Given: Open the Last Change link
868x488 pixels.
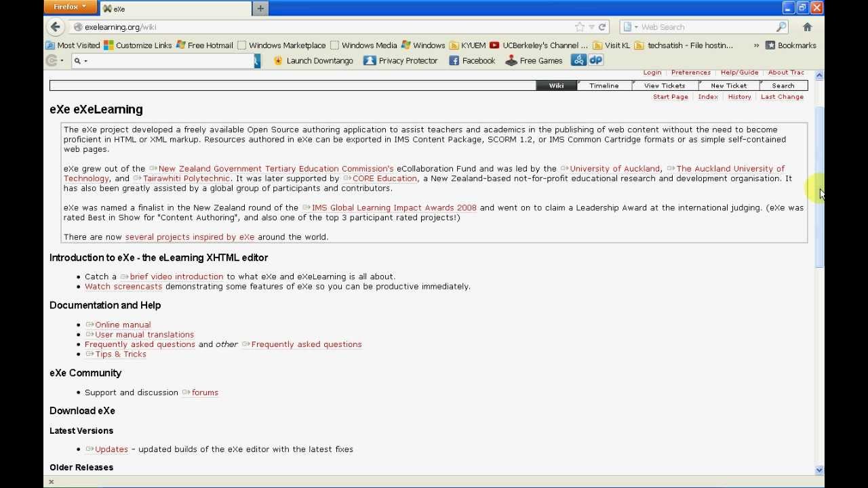Looking at the screenshot, I should [x=782, y=97].
